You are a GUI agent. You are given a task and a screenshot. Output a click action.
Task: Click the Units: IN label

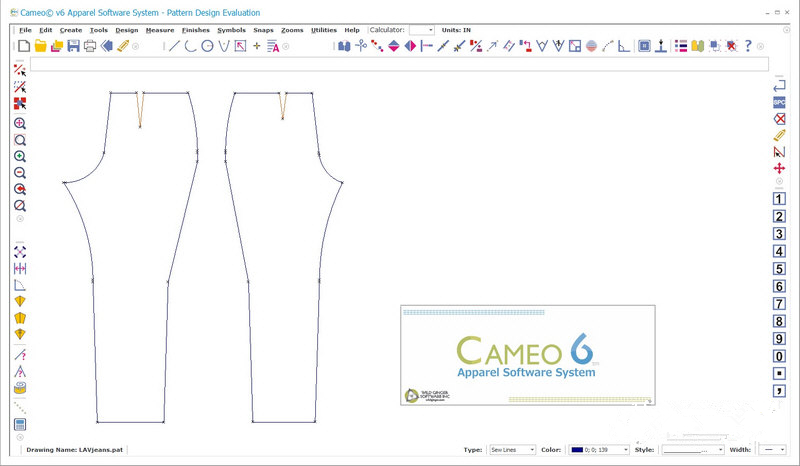click(x=456, y=30)
